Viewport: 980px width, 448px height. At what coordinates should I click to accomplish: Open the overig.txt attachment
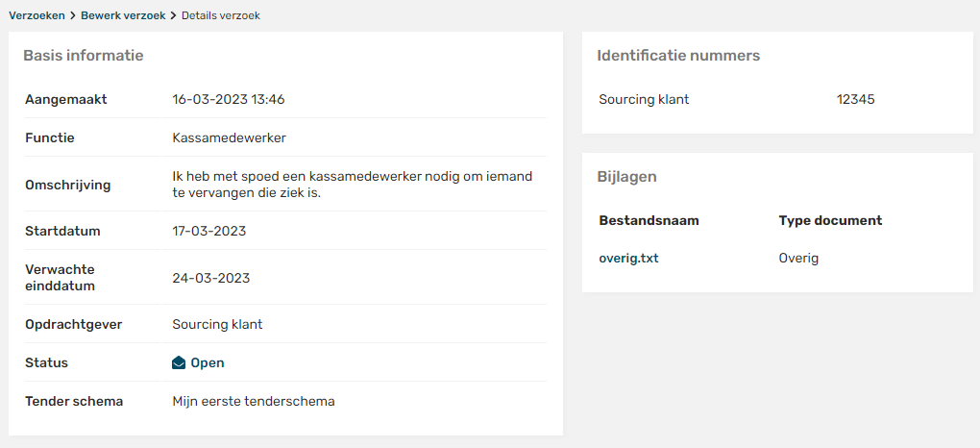[x=628, y=258]
